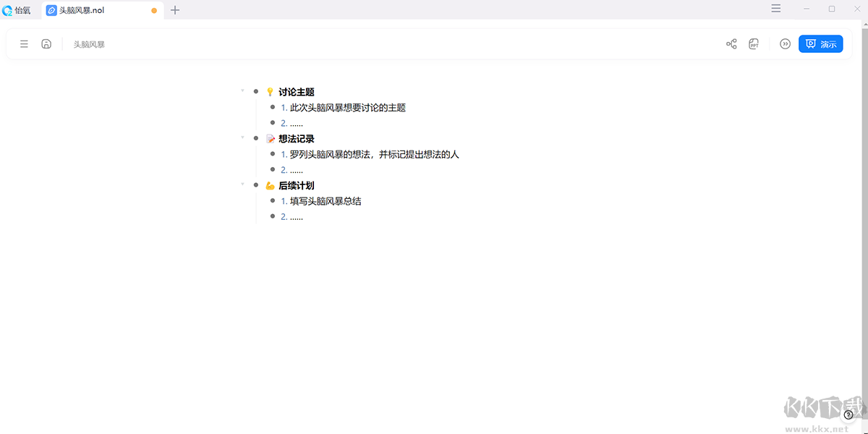
Task: Switch to the 怡氧 home tab
Action: click(x=17, y=10)
